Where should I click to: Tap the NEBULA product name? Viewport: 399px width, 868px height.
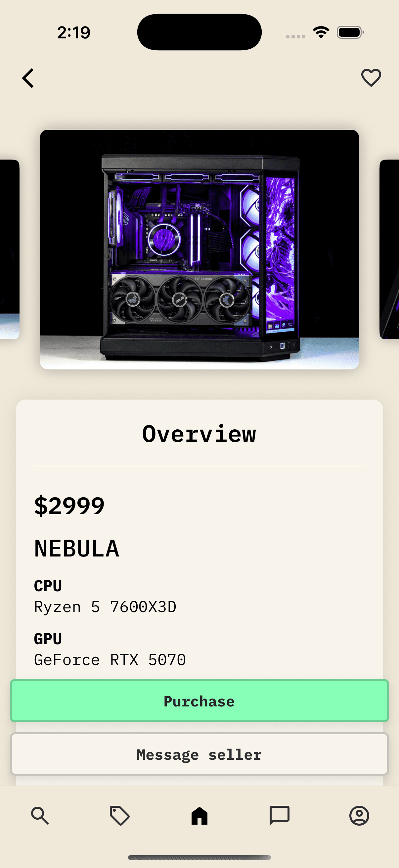(x=76, y=549)
